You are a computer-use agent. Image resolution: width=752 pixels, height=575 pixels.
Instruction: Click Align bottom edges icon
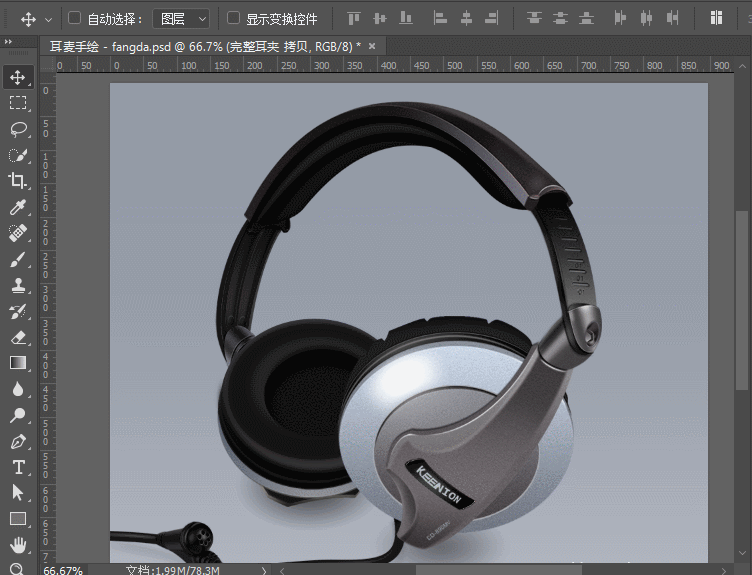point(406,19)
